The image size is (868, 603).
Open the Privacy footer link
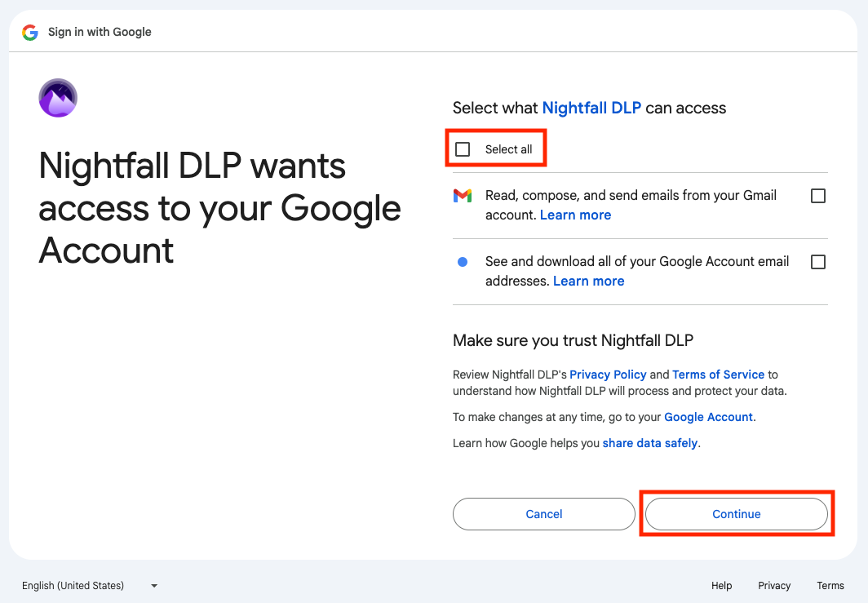(774, 585)
